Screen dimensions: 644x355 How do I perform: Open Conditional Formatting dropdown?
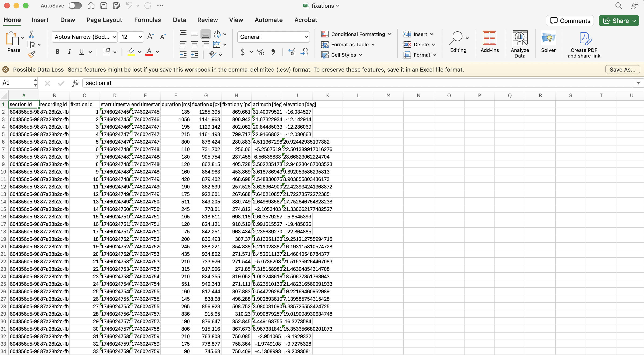point(356,34)
